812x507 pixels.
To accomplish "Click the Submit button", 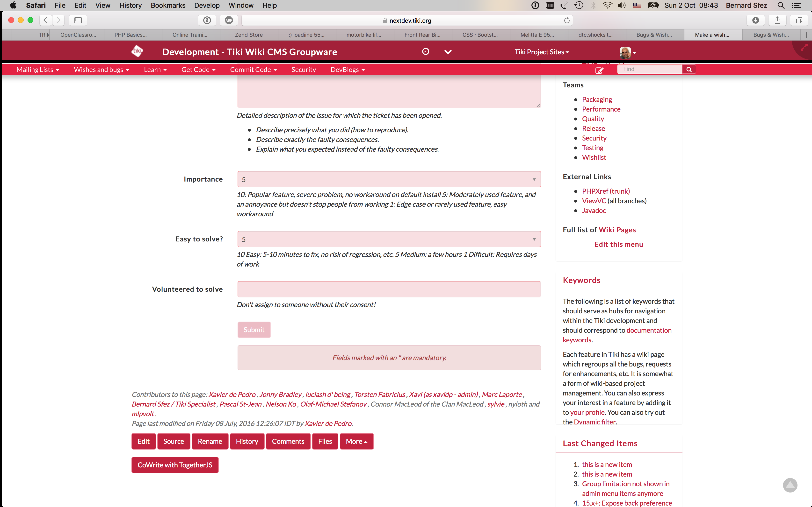I will point(254,330).
